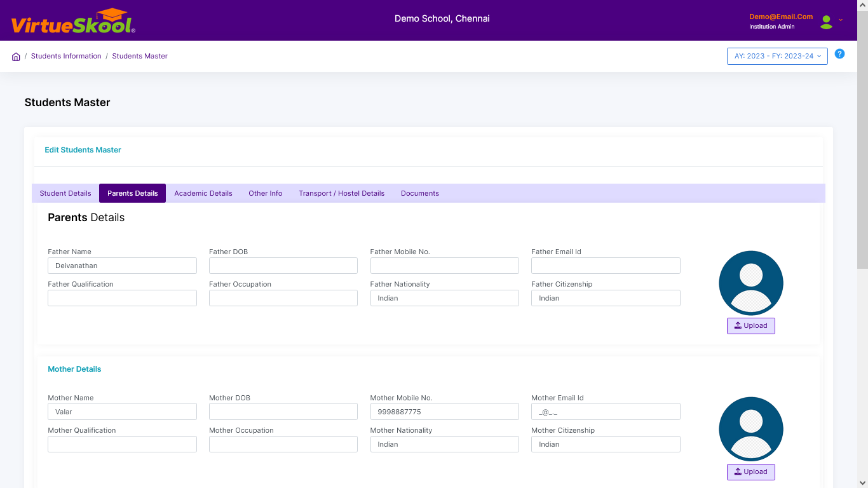Click the Demo@Email.Com account label

coord(781,17)
